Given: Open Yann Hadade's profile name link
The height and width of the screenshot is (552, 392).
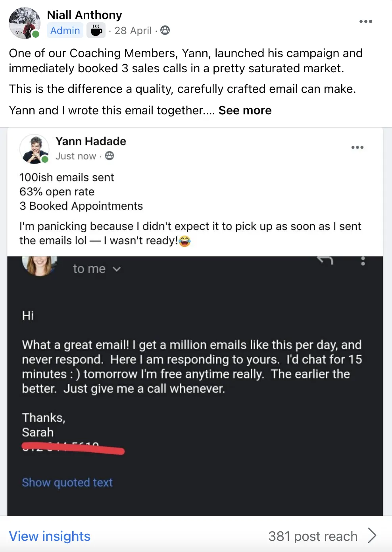Looking at the screenshot, I should pos(91,141).
